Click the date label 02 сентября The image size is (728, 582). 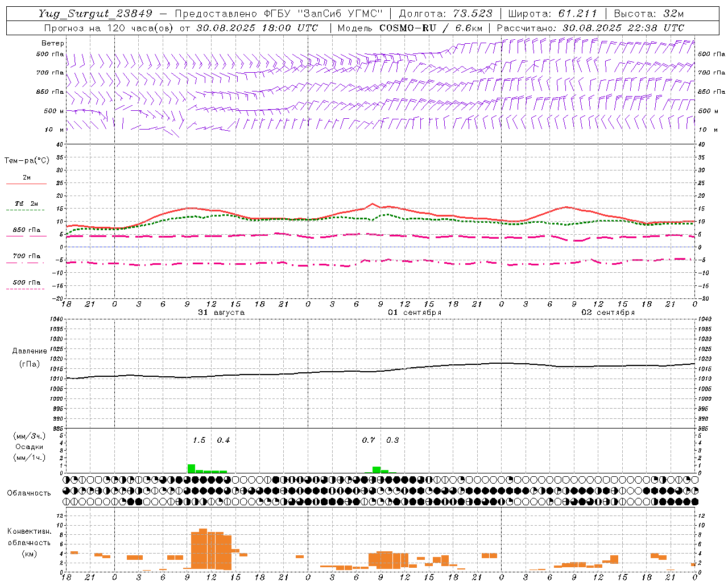click(x=608, y=313)
